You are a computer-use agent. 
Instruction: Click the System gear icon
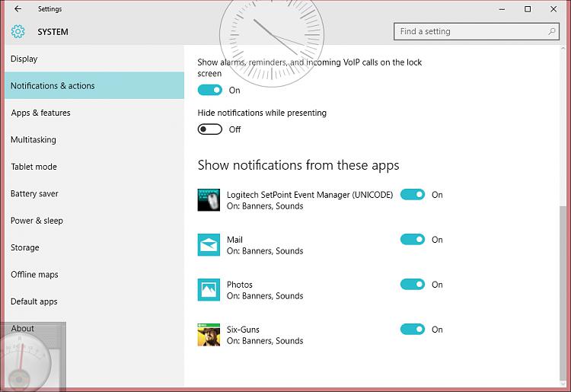(18, 32)
